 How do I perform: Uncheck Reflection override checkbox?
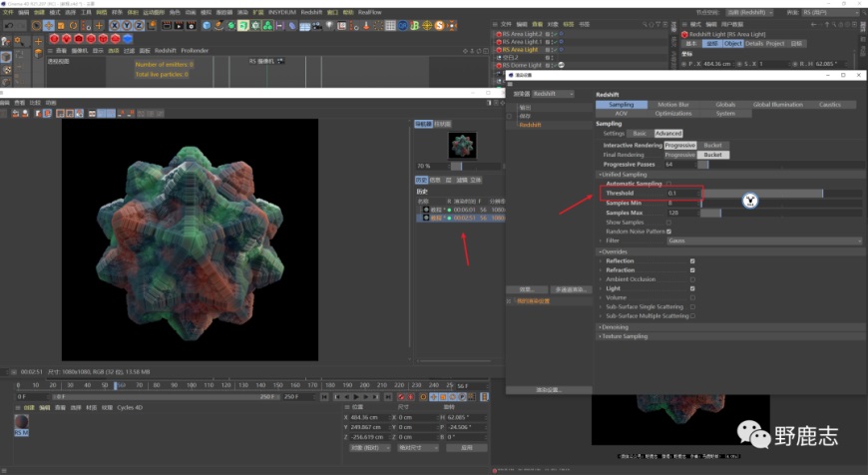pos(692,260)
